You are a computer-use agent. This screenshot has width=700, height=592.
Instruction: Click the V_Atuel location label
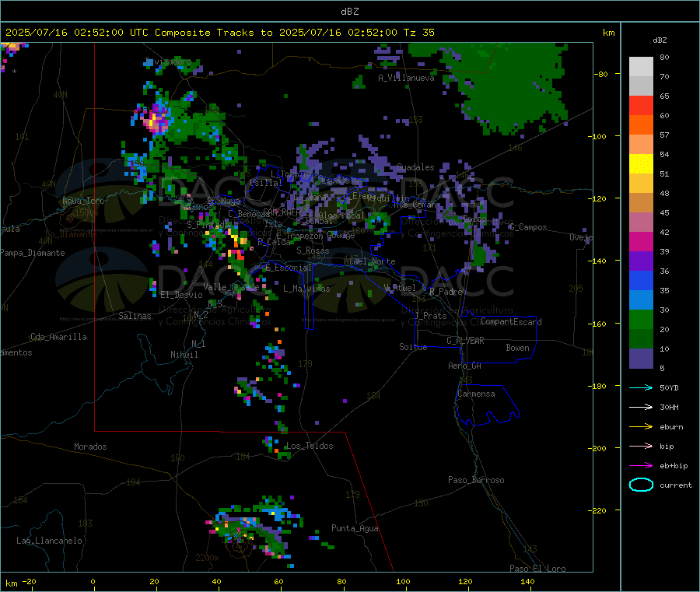pyautogui.click(x=400, y=289)
